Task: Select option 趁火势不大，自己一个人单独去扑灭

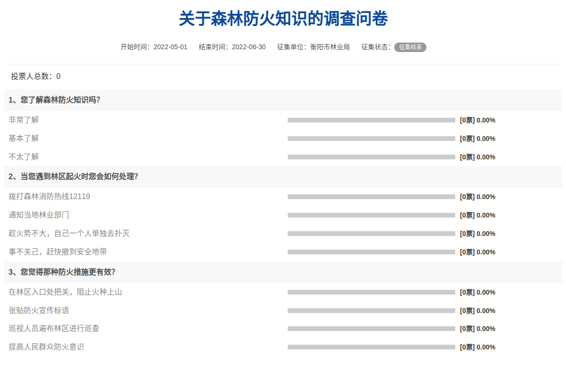Action: pos(69,234)
